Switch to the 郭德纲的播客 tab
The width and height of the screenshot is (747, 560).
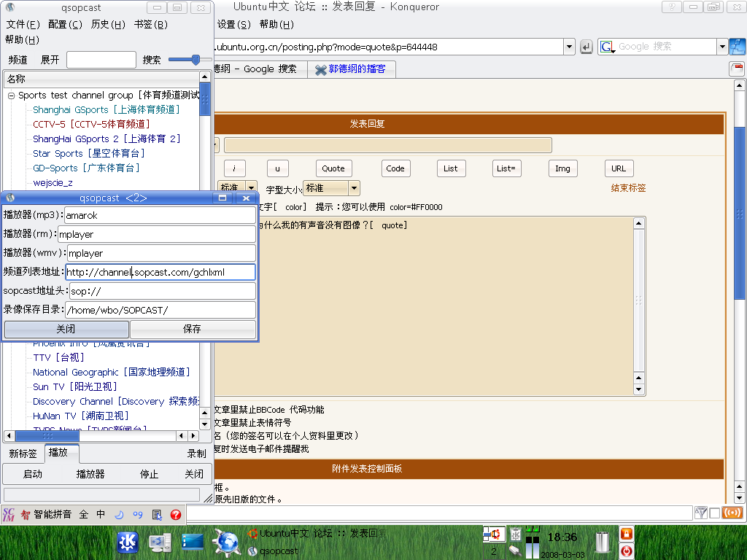[x=351, y=69]
